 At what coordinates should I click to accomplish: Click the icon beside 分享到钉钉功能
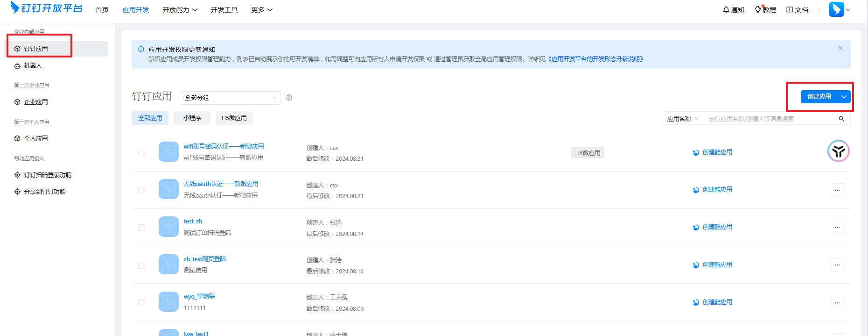17,192
